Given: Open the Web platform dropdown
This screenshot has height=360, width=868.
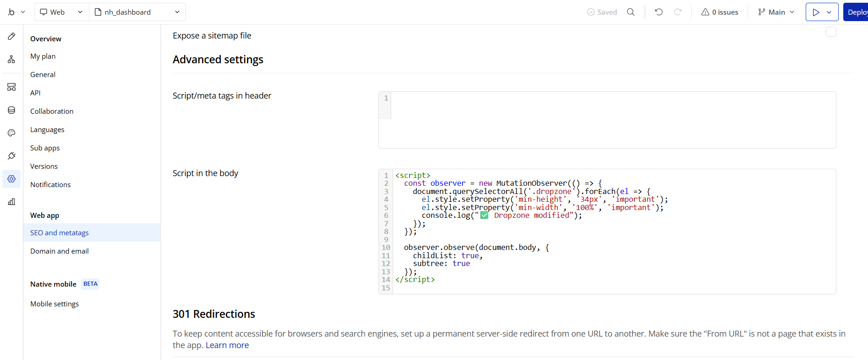Looking at the screenshot, I should tap(61, 12).
